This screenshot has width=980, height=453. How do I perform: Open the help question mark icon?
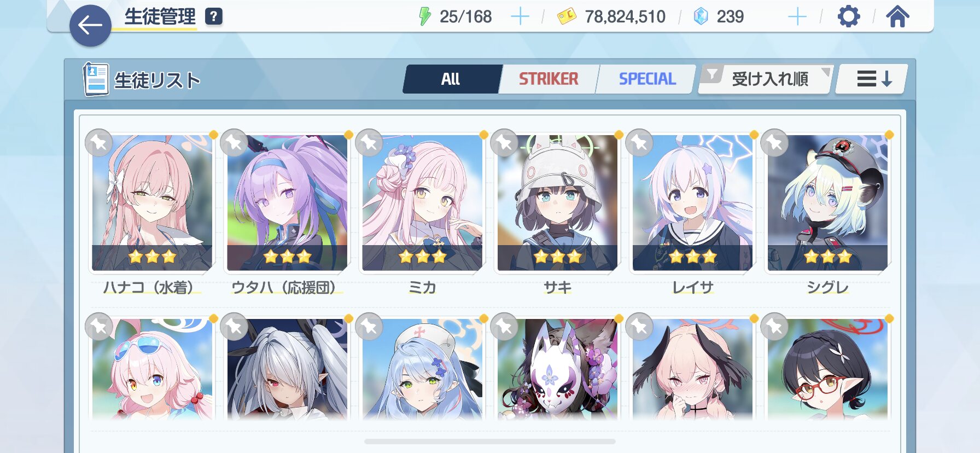(214, 16)
